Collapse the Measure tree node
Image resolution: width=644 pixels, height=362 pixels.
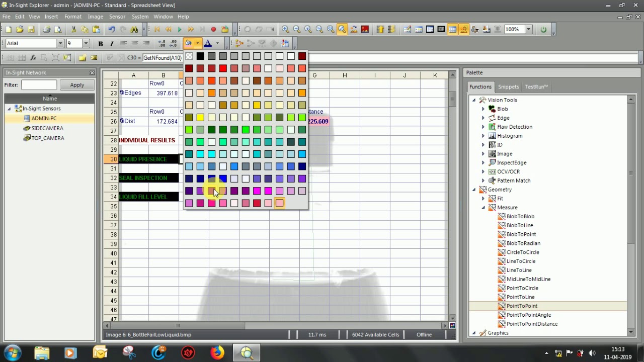484,208
